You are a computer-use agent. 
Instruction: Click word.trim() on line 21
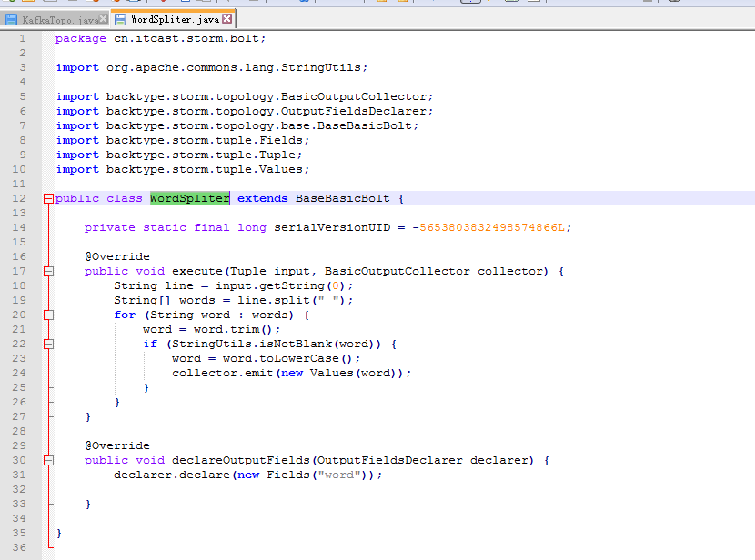(x=234, y=330)
